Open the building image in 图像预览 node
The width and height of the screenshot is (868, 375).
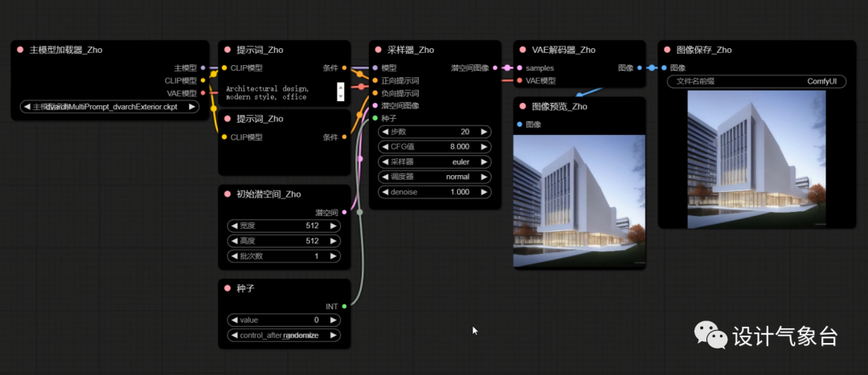point(579,201)
